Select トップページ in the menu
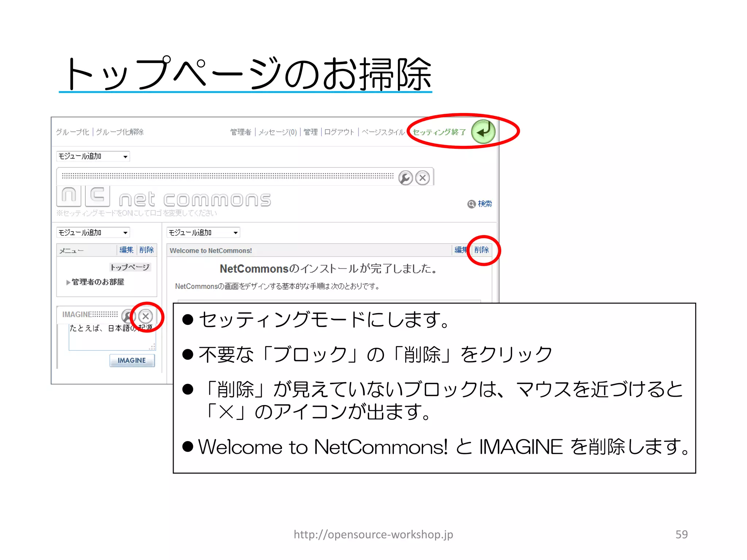Viewport: 747px width, 560px height. click(x=130, y=267)
